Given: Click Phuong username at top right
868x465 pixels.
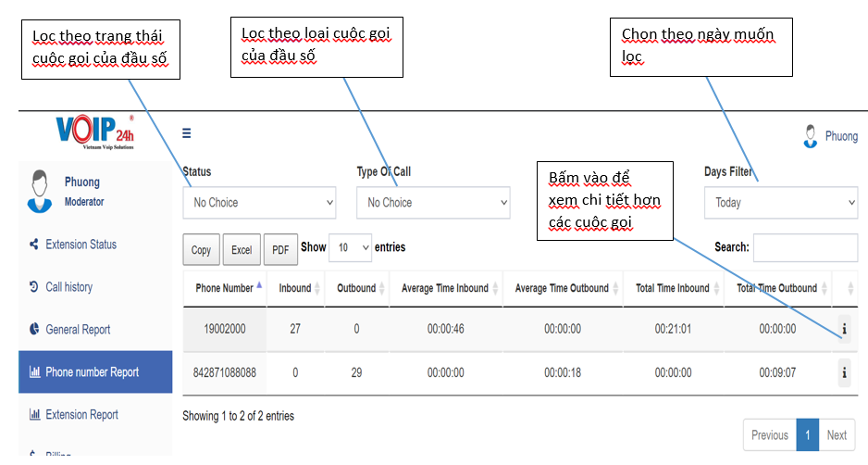Looking at the screenshot, I should (x=841, y=136).
